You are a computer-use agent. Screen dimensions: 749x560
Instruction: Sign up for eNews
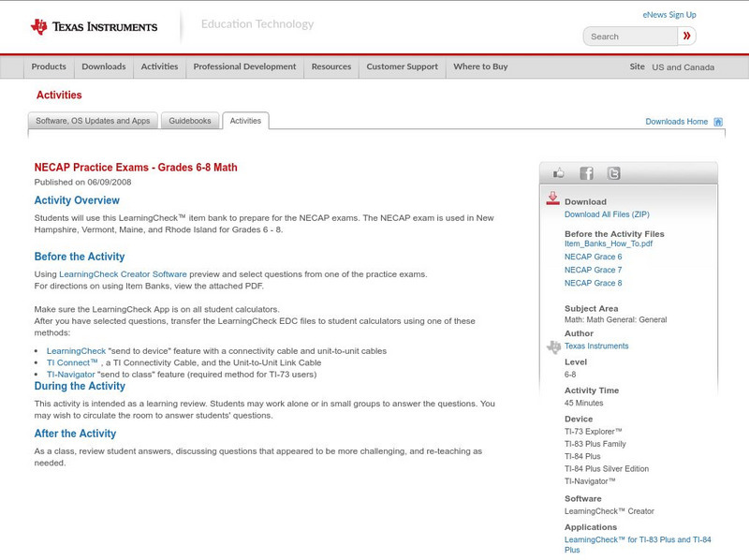click(x=669, y=14)
